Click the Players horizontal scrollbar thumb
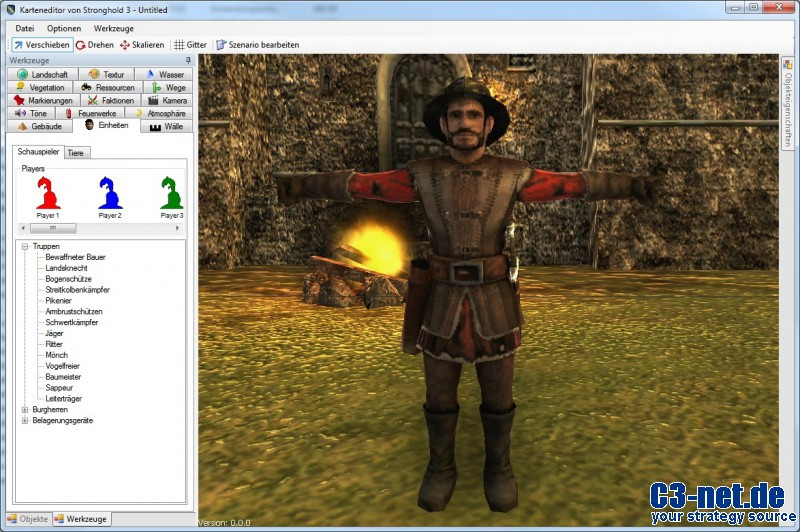 pyautogui.click(x=53, y=228)
